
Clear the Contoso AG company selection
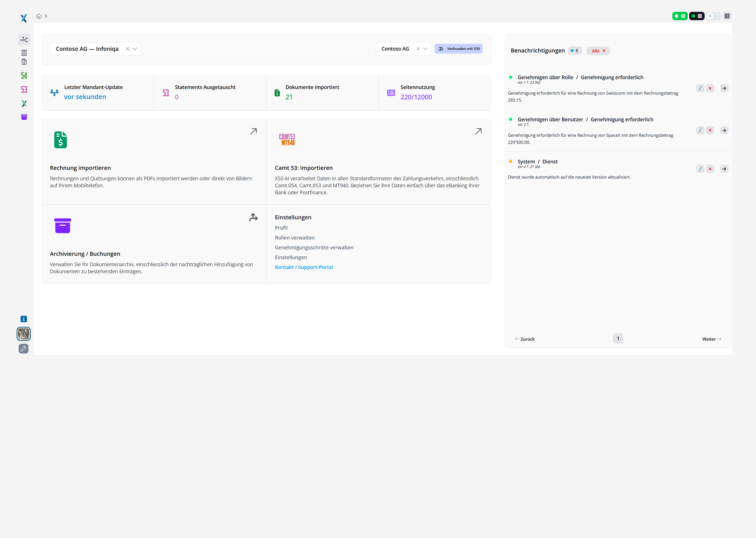418,49
